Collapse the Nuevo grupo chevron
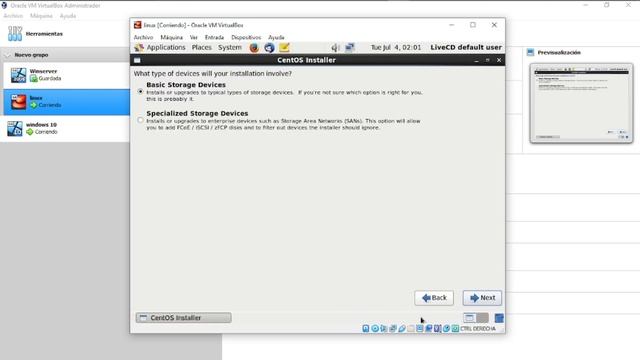This screenshot has width=640, height=360. tap(7, 55)
